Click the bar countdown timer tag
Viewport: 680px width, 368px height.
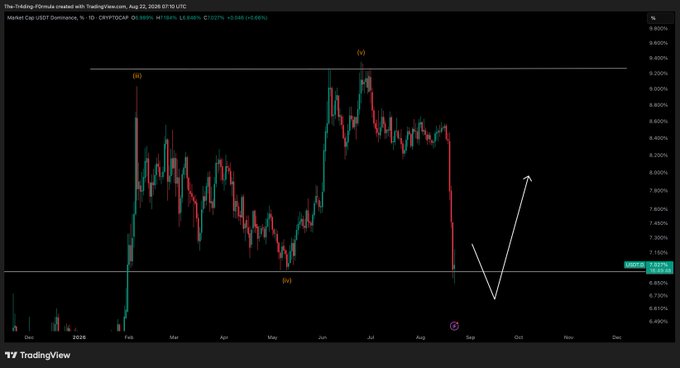pos(659,270)
